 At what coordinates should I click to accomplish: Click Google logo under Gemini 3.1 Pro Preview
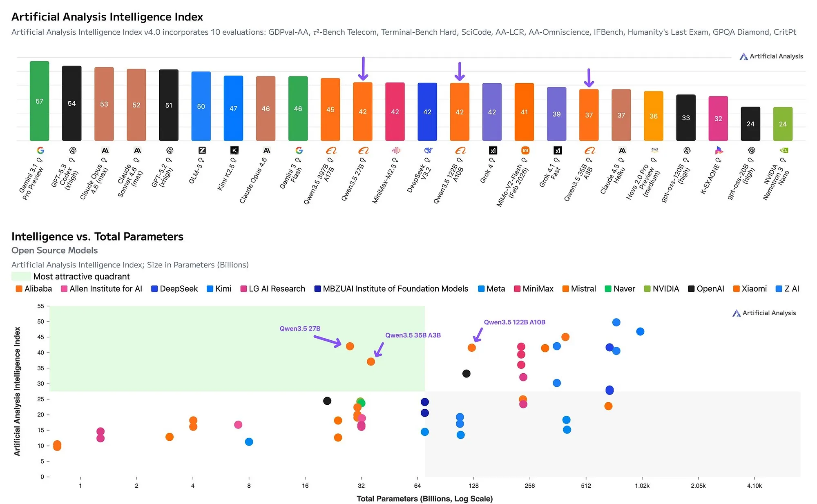point(40,150)
